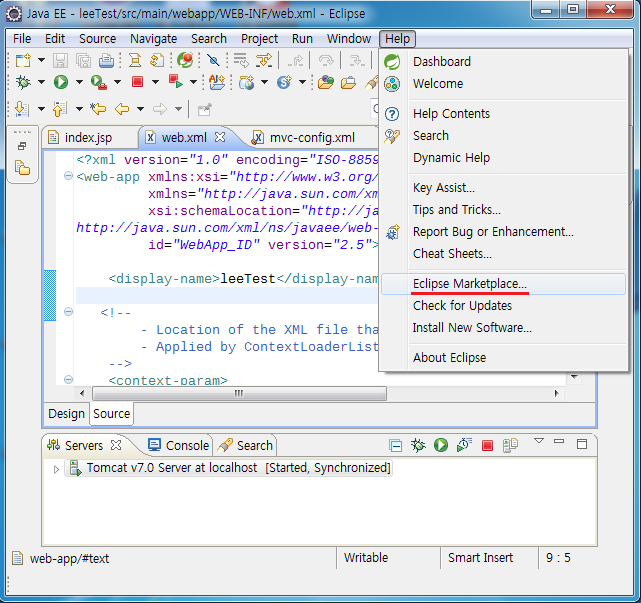Click the horizontal scrollbar right arrow
This screenshot has width=641, height=603.
(556, 393)
